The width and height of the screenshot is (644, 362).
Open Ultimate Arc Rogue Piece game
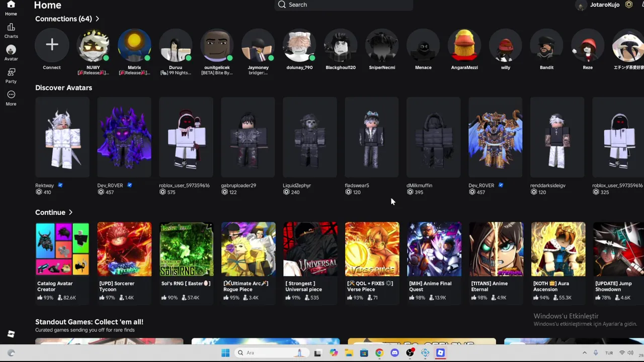[248, 249]
